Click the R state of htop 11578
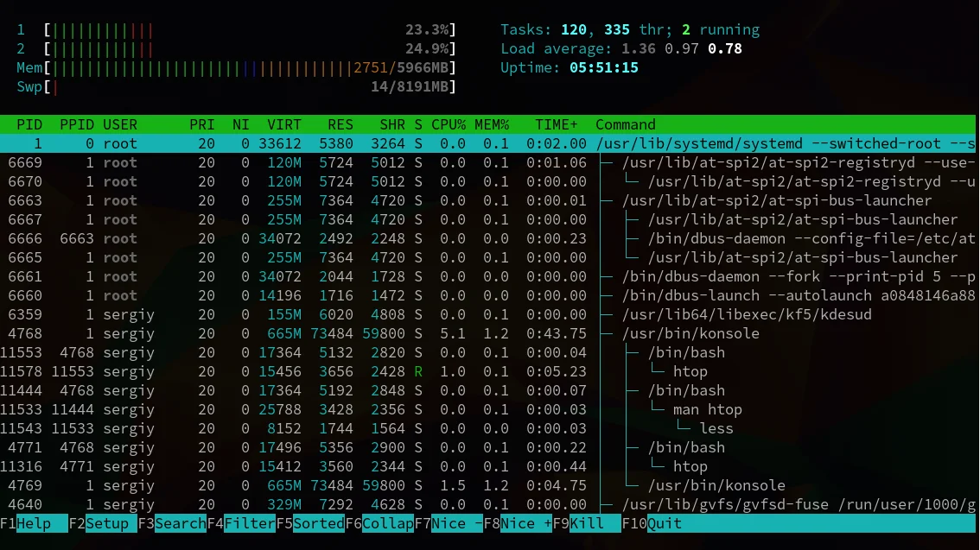 (x=418, y=371)
